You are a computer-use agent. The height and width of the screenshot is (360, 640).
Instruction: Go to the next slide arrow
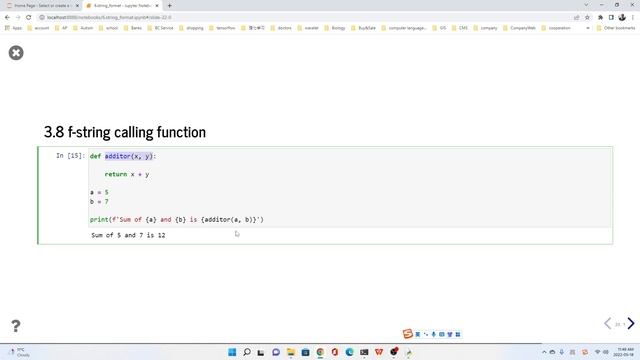click(x=631, y=323)
